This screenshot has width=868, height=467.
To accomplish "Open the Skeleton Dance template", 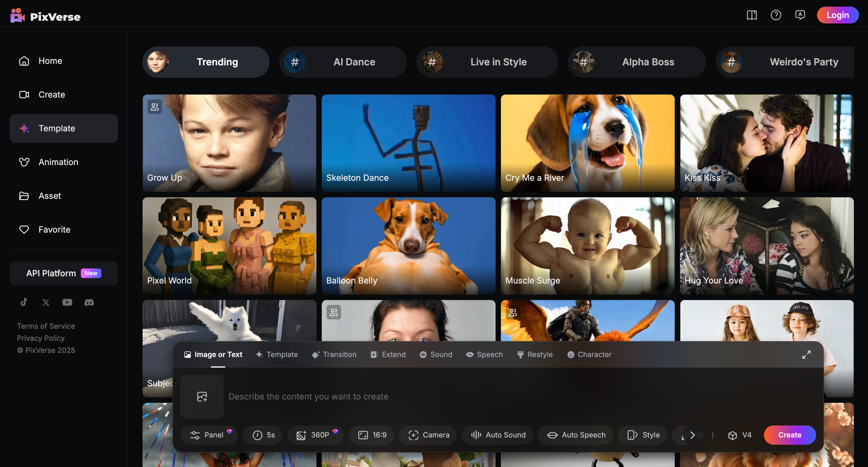I will [408, 143].
